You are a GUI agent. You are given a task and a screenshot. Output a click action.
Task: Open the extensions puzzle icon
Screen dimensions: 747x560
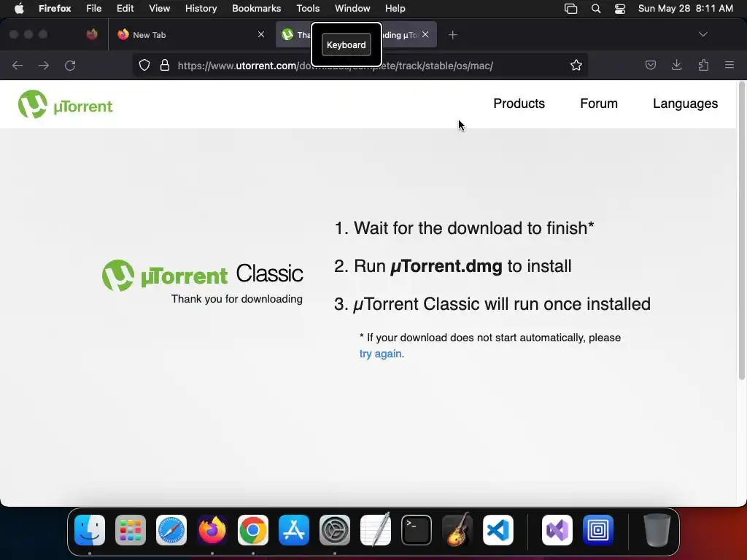click(703, 65)
